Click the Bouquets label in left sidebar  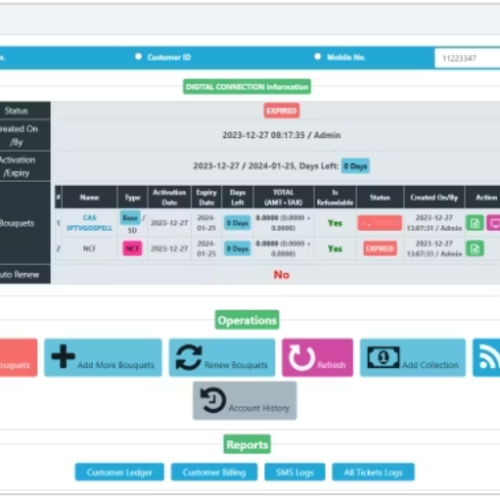click(17, 223)
